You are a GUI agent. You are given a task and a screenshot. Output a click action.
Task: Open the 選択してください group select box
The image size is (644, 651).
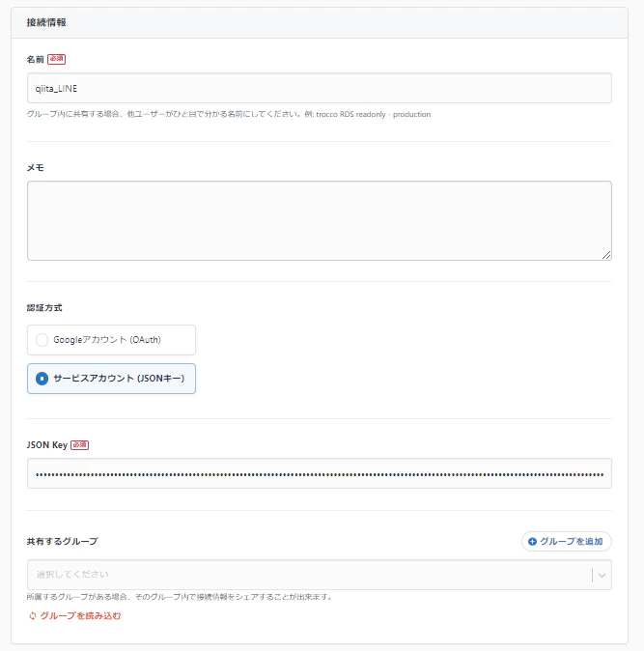(x=309, y=575)
